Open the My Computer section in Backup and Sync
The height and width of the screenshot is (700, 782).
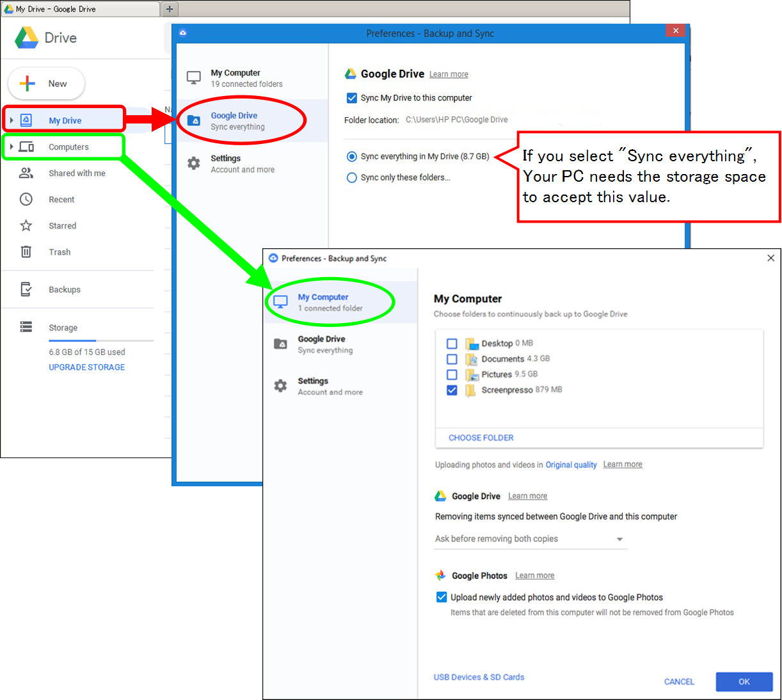pyautogui.click(x=323, y=297)
